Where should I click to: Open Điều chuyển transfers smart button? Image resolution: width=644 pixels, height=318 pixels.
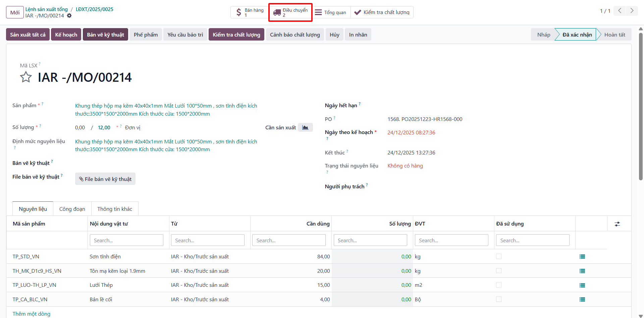[x=290, y=12]
